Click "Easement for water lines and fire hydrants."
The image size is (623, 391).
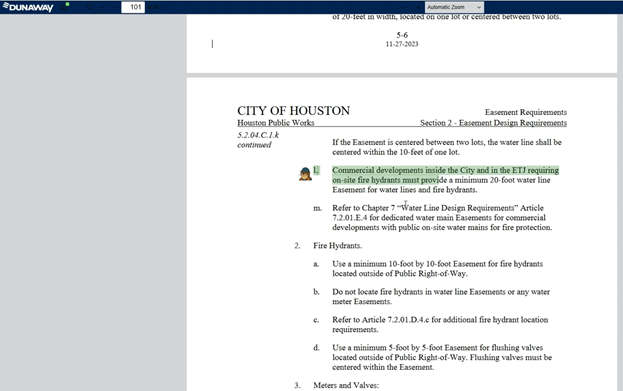405,190
